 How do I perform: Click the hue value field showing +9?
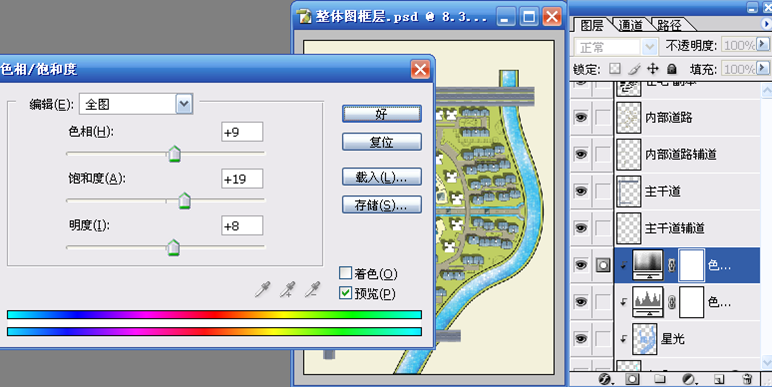[x=242, y=132]
